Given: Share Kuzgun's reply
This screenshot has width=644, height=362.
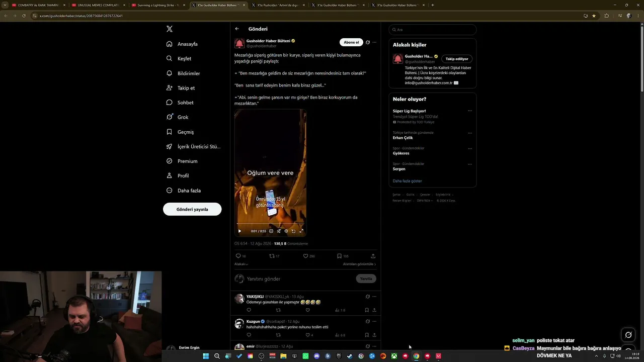Looking at the screenshot, I should click(374, 335).
